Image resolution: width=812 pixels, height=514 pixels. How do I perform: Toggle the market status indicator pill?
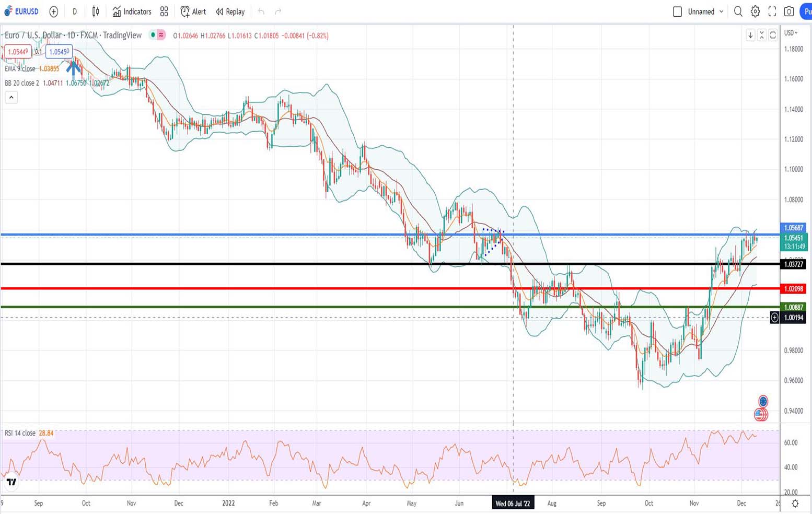(x=157, y=35)
